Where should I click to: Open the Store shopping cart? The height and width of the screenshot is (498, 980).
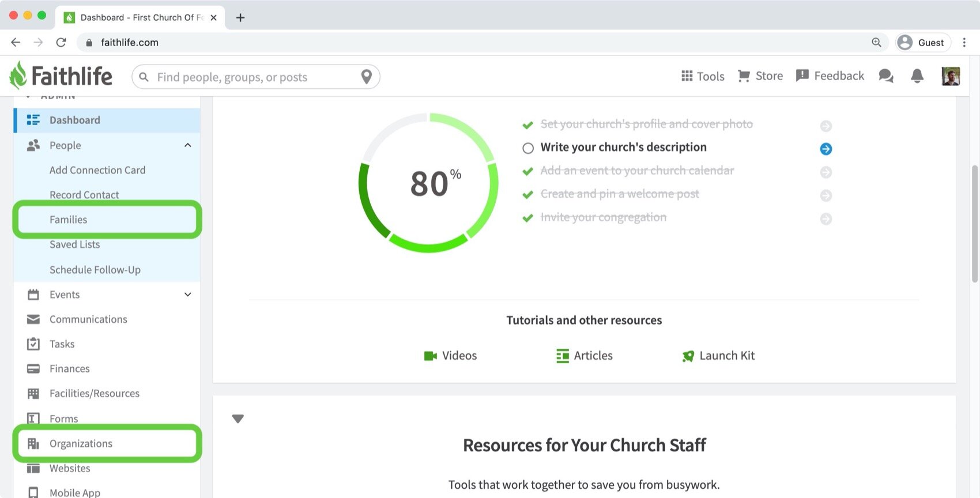[x=760, y=76]
